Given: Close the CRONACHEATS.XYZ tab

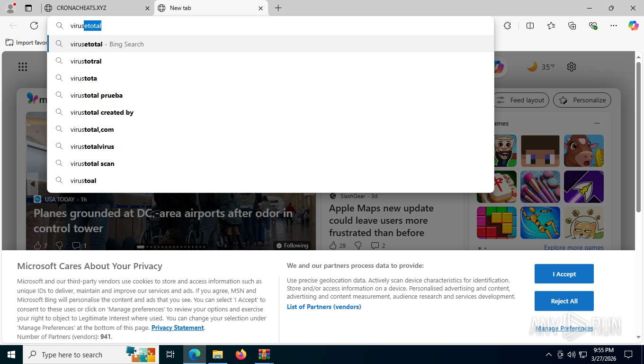Looking at the screenshot, I should coord(147,8).
